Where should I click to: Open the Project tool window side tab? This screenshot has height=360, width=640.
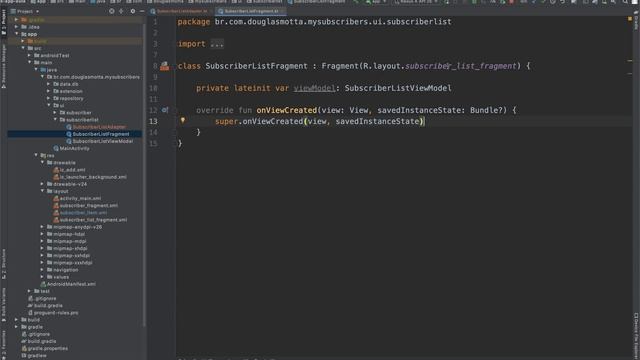(4, 22)
